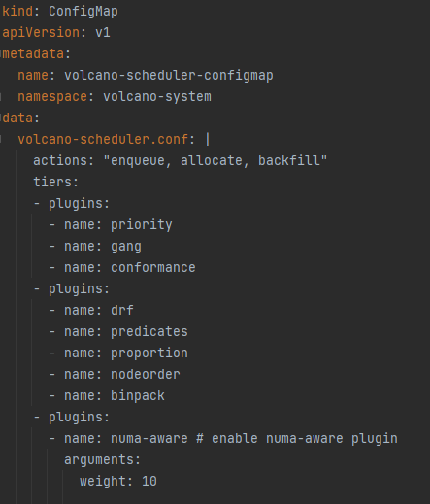
Task: Place cursor in the actions string
Action: click(215, 160)
